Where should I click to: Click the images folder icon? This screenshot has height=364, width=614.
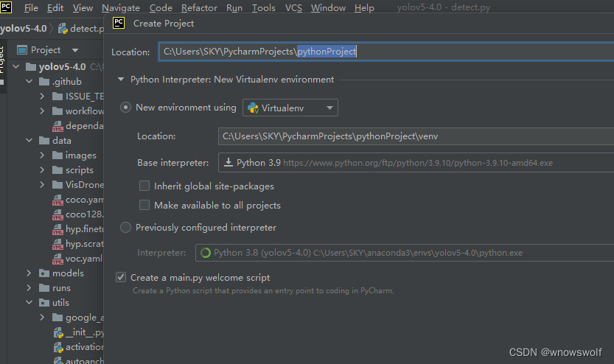(x=57, y=155)
